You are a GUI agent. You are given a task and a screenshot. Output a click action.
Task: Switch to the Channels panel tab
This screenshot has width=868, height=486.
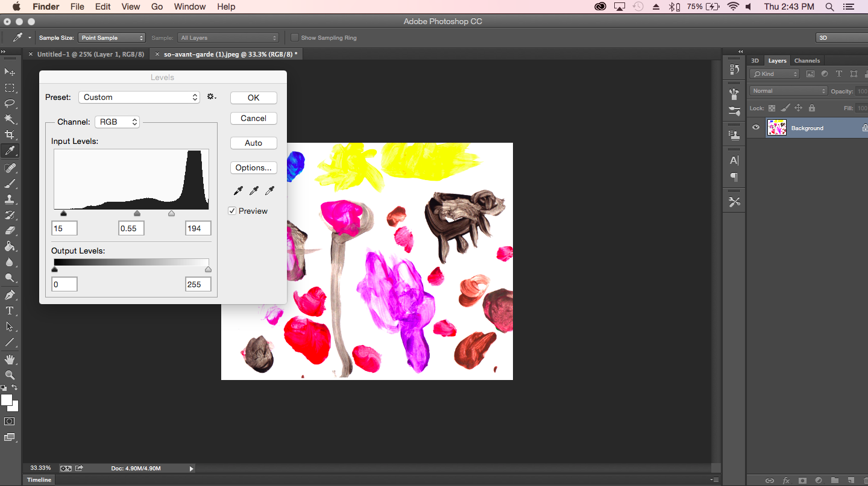tap(807, 60)
